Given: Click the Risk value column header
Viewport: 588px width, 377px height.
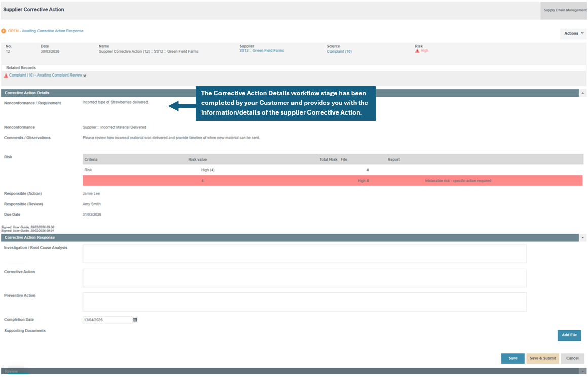Looking at the screenshot, I should (x=198, y=160).
